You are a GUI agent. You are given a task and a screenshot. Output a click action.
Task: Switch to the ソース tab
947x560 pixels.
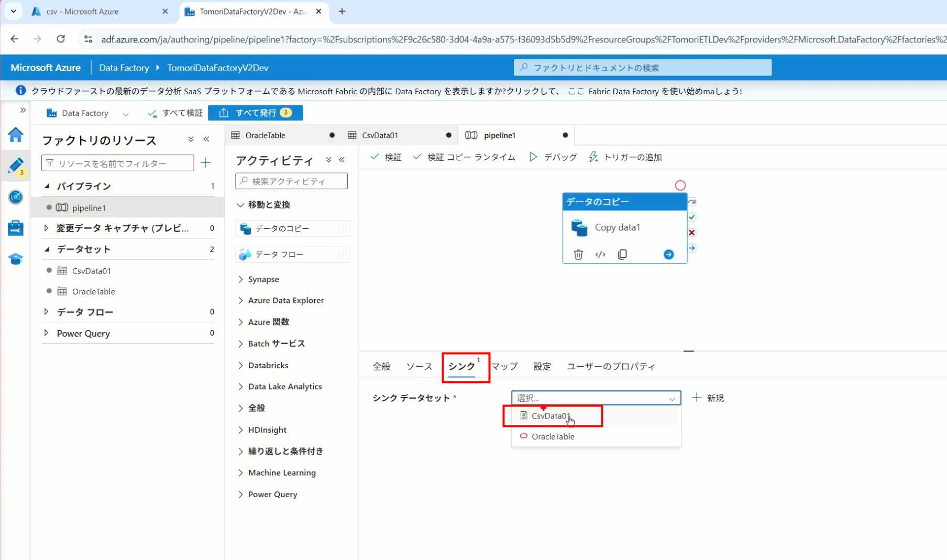[419, 366]
